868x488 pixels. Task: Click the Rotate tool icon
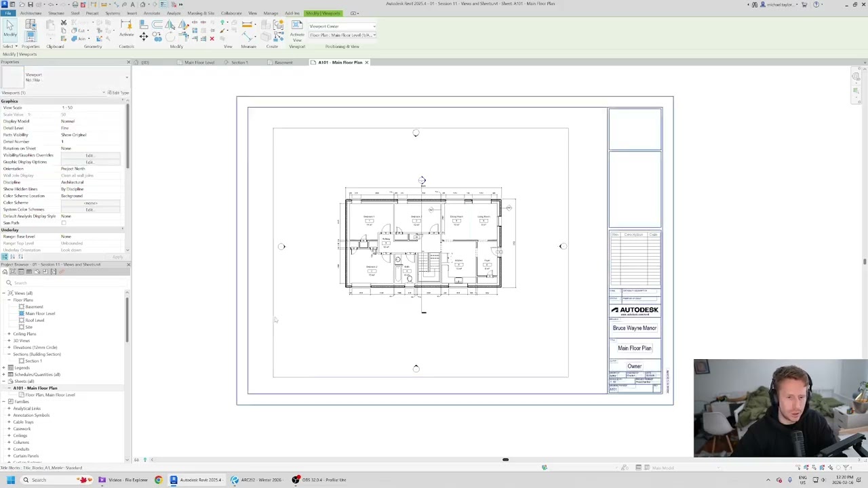pos(170,37)
